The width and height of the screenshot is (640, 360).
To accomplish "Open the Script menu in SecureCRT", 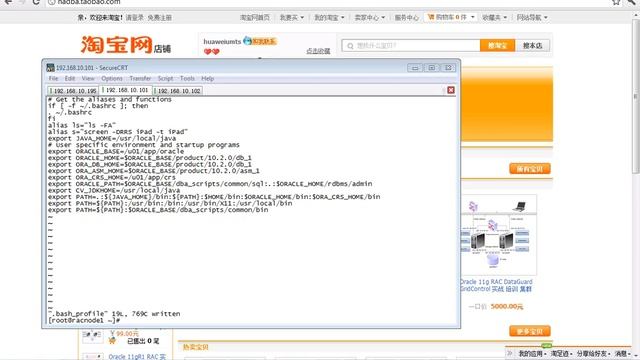I will (165, 78).
